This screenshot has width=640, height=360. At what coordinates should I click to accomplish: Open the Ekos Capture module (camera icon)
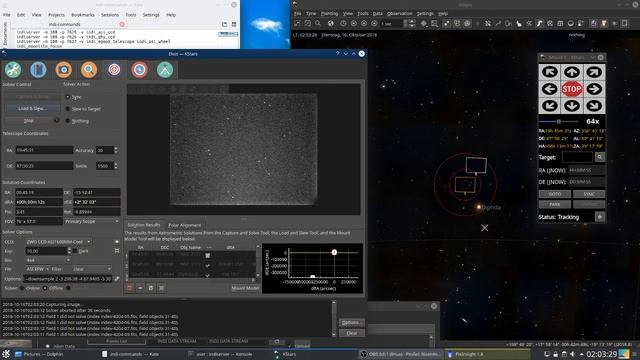pos(64,70)
